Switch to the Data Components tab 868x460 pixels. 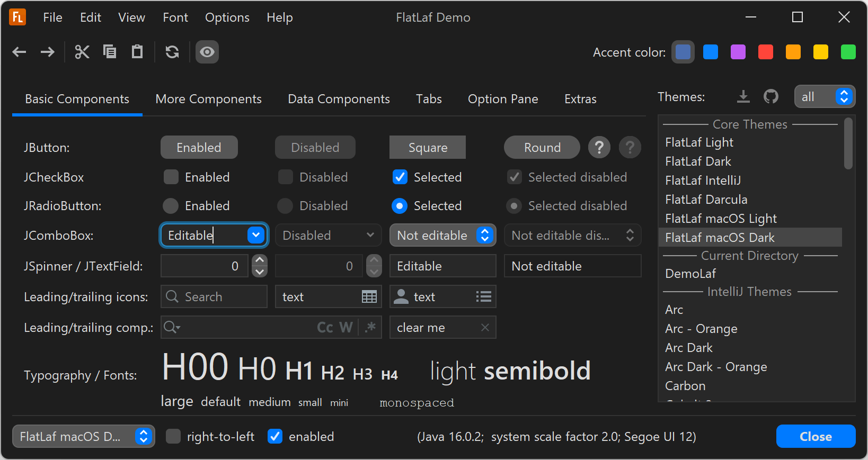click(x=339, y=99)
